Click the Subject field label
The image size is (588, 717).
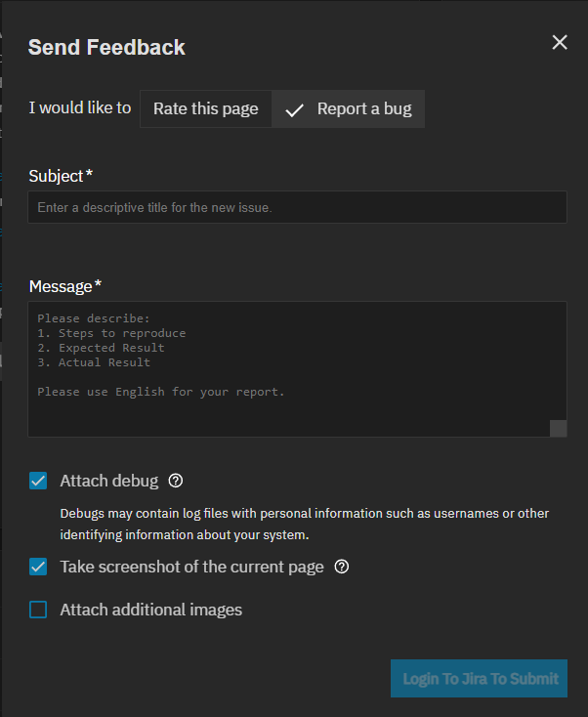61,176
